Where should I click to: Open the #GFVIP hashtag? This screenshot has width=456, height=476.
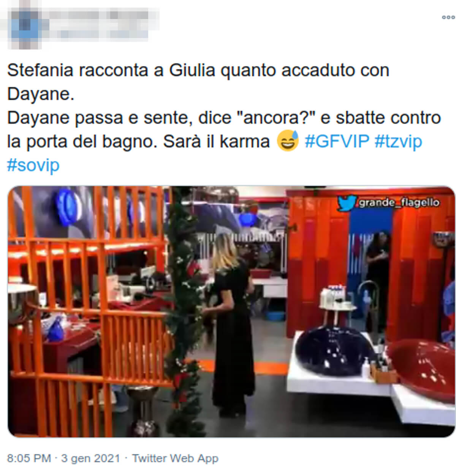(337, 141)
